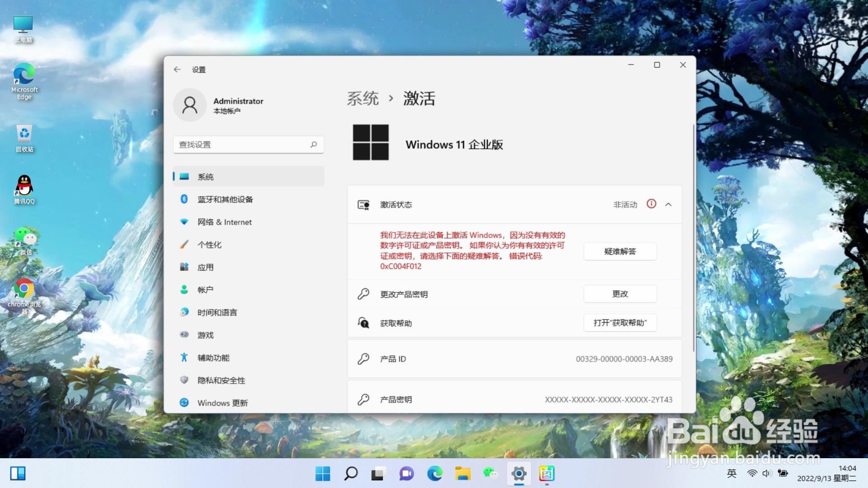This screenshot has height=488, width=868.
Task: Open 网络 & Internet settings
Action: (248, 222)
